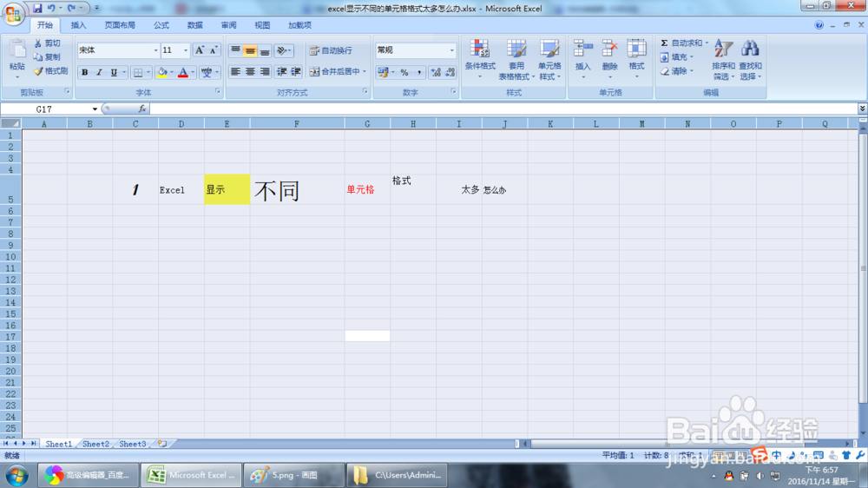The height and width of the screenshot is (488, 868).
Task: Click the Wrap Text button
Action: coord(331,50)
